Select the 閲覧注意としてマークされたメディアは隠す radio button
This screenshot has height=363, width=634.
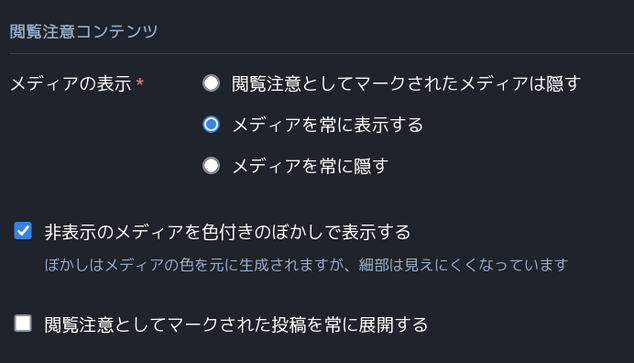pyautogui.click(x=211, y=83)
